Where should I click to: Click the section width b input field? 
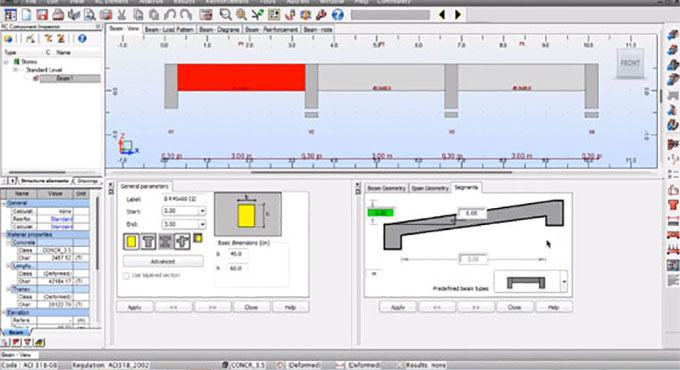coord(237,254)
